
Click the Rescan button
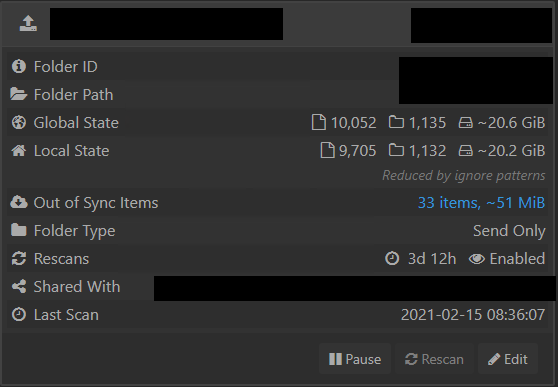tap(434, 359)
